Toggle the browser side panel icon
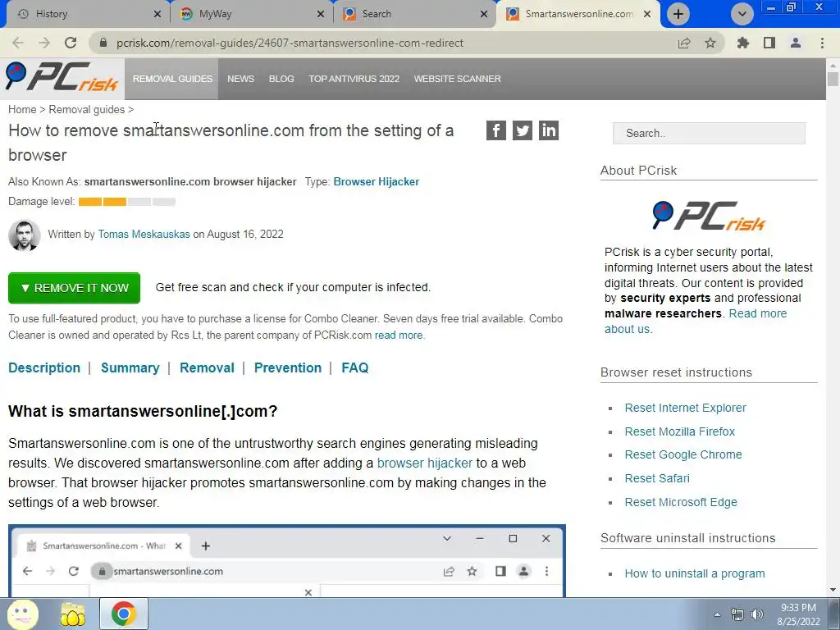The width and height of the screenshot is (840, 630). 769,43
